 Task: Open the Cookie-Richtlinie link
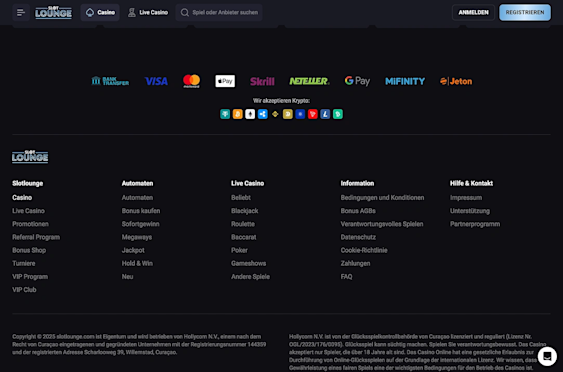click(x=364, y=250)
